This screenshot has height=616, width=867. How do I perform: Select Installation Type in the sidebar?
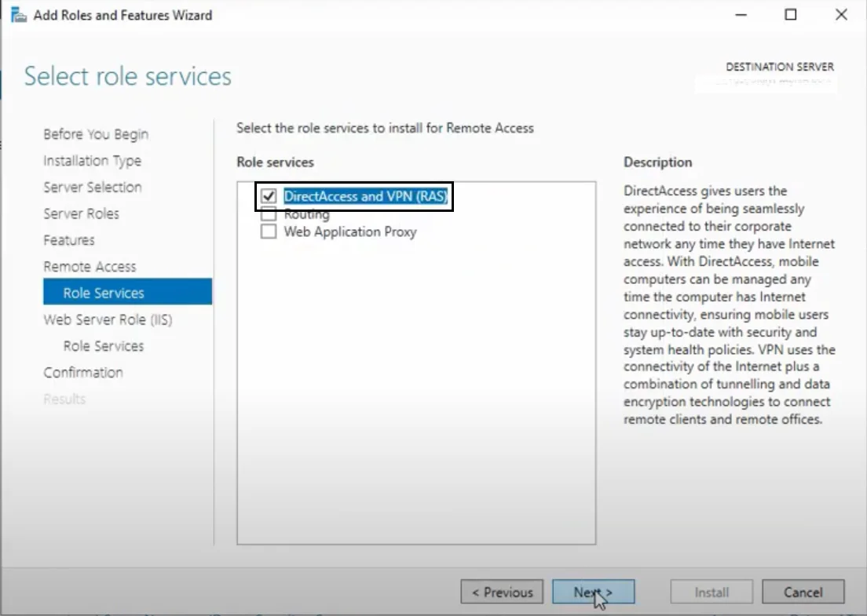92,161
